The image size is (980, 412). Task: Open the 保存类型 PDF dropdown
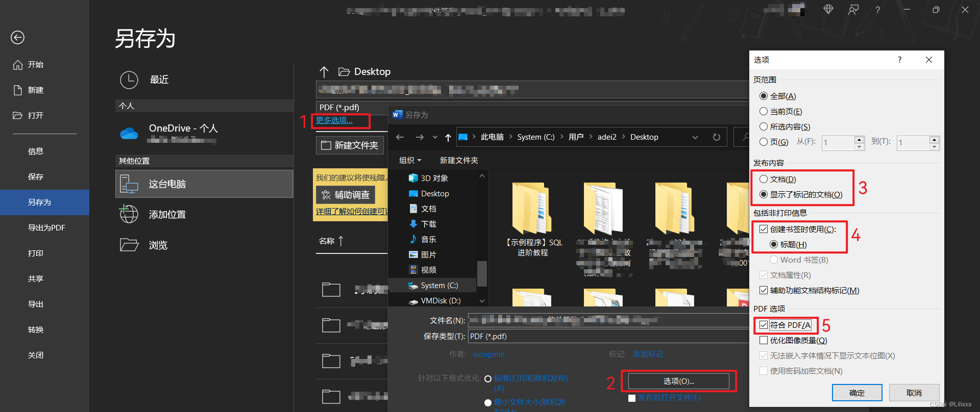(607, 336)
